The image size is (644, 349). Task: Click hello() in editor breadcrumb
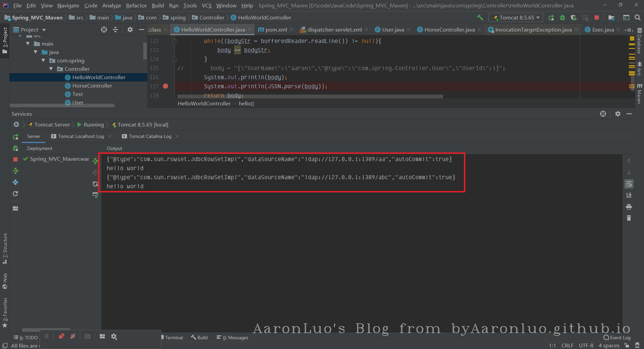click(247, 104)
